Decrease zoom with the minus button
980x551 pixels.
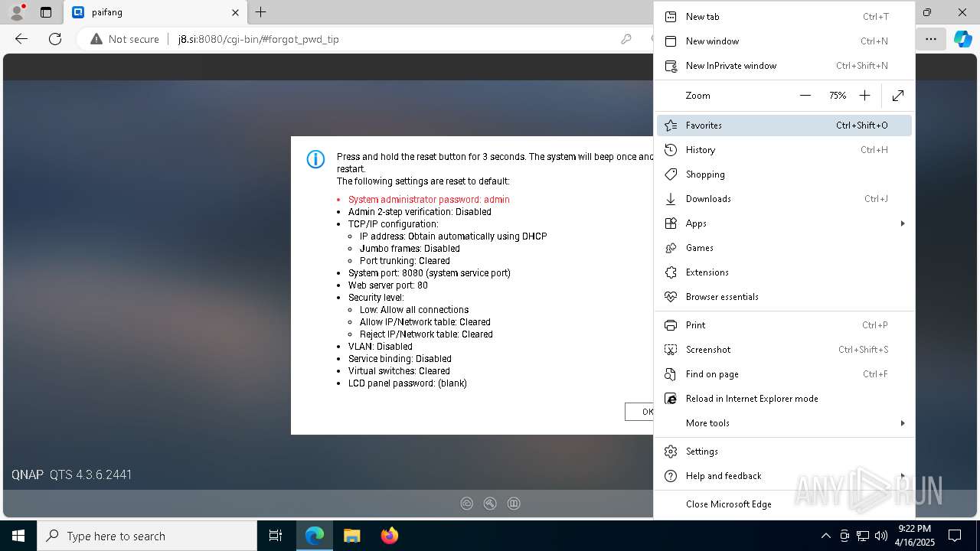point(805,96)
